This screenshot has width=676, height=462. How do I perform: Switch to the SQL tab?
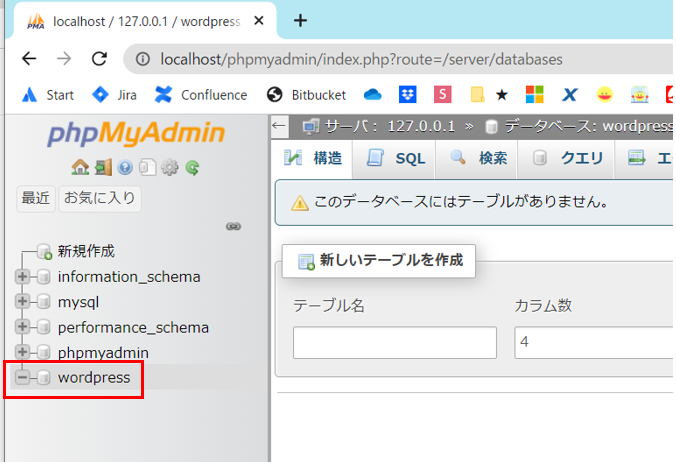(x=397, y=158)
